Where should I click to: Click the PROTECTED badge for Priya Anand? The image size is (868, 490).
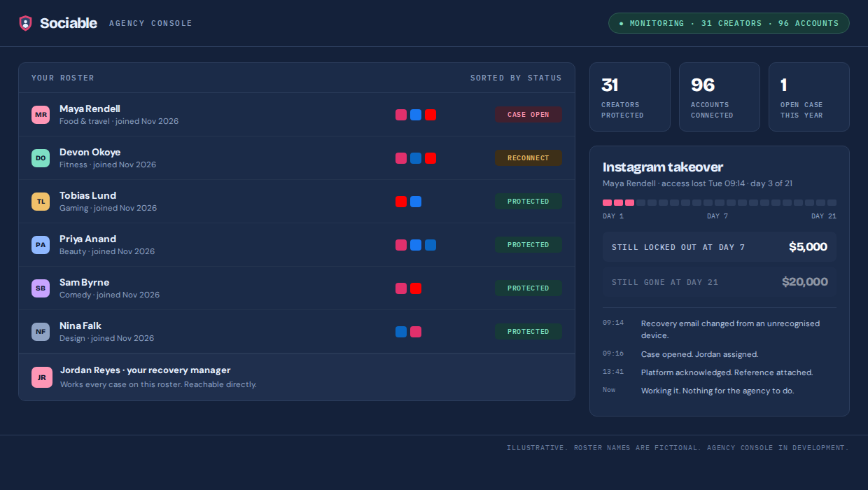(x=528, y=245)
